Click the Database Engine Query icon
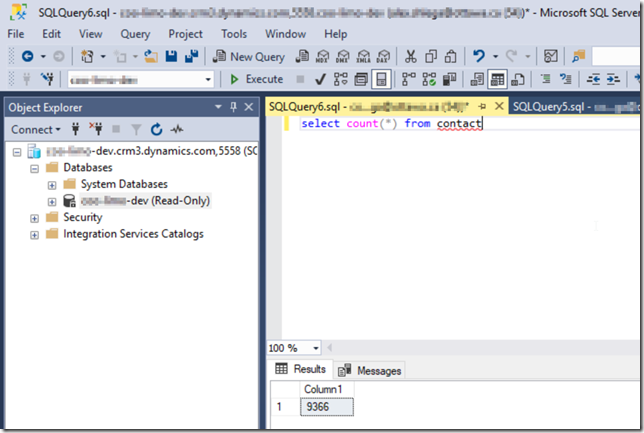This screenshot has height=433, width=644. 302,56
